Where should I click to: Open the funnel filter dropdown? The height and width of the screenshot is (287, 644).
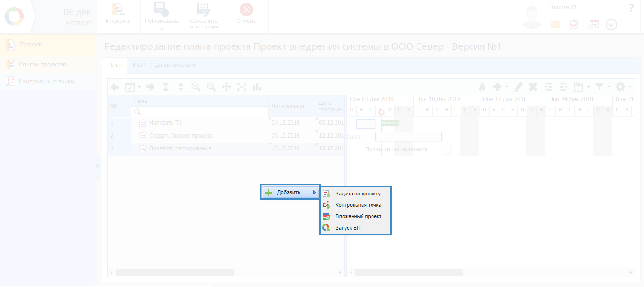pos(602,87)
